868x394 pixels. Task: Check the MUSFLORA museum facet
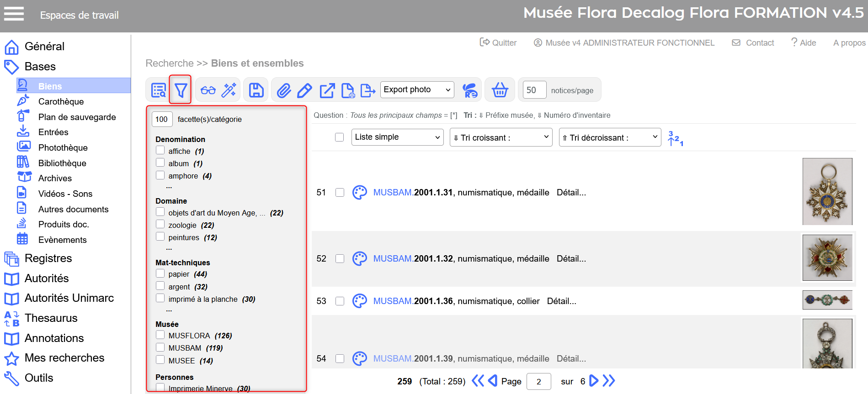pyautogui.click(x=160, y=335)
